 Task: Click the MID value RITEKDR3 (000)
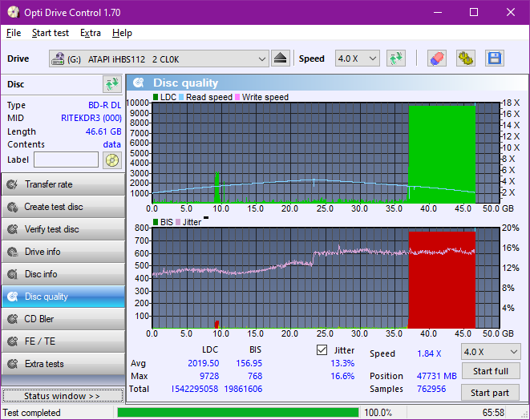(x=91, y=119)
